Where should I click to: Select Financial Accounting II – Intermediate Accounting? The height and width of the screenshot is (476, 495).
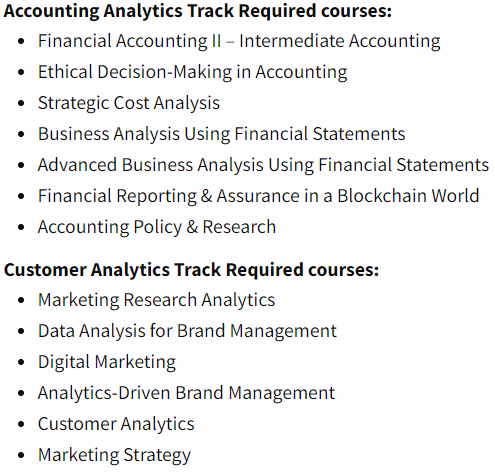(239, 41)
